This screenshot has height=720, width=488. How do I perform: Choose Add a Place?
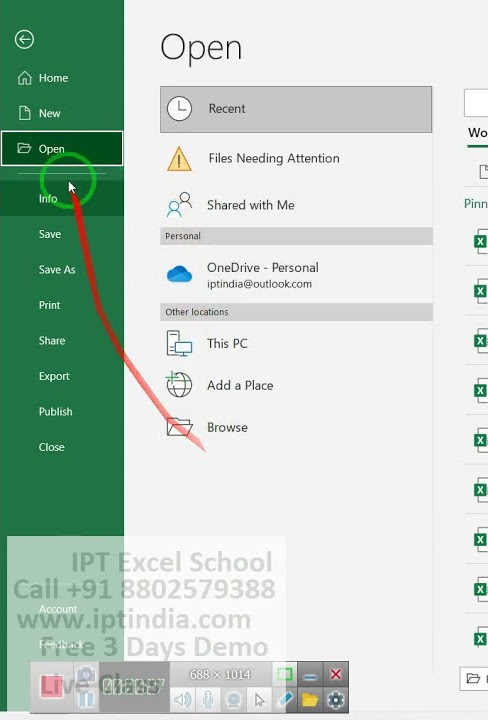pos(296,385)
